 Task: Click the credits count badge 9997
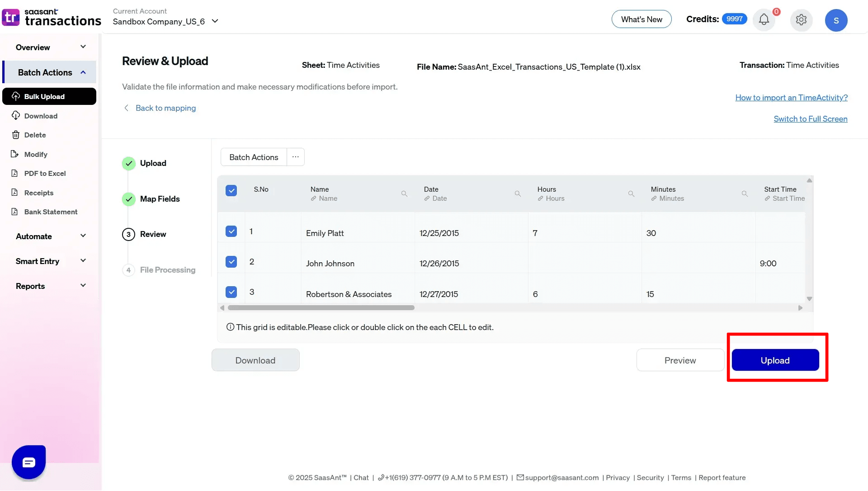[734, 19]
